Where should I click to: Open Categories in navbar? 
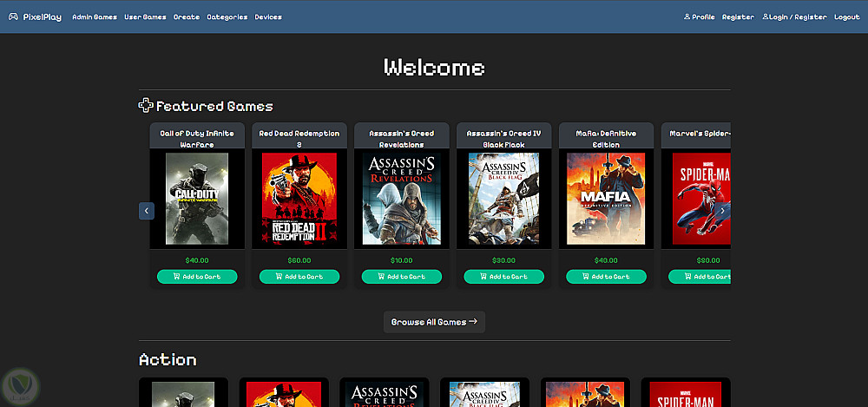click(x=227, y=17)
